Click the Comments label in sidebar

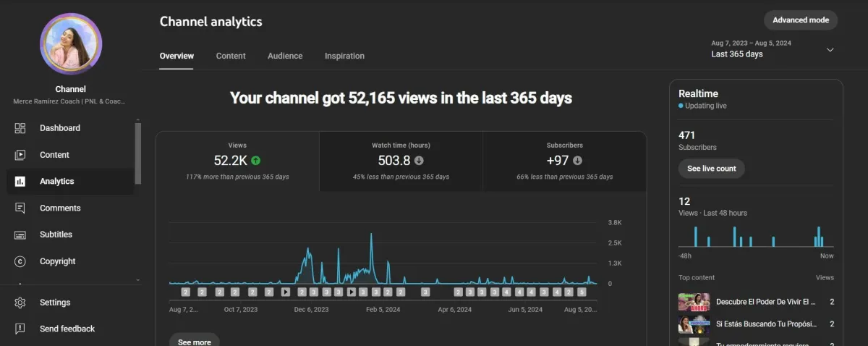click(x=60, y=208)
